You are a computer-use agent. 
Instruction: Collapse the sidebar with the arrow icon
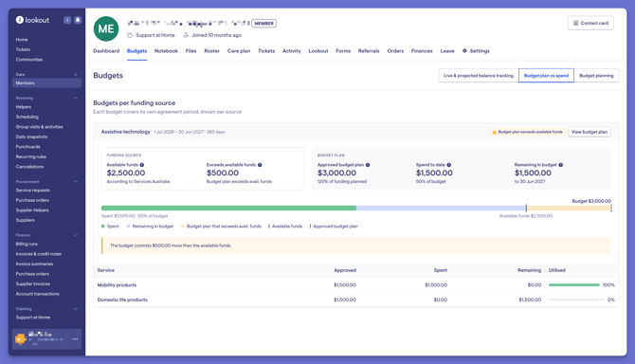[x=67, y=20]
